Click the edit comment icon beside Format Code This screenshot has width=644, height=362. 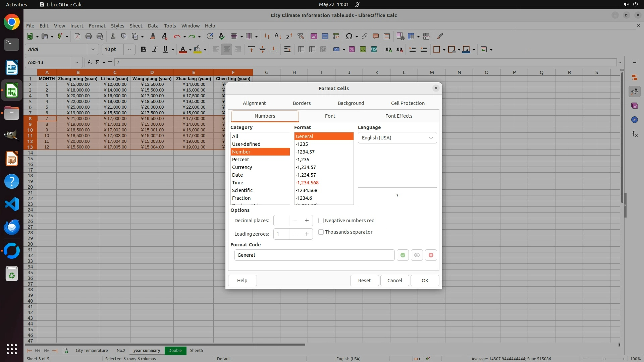tap(417, 255)
